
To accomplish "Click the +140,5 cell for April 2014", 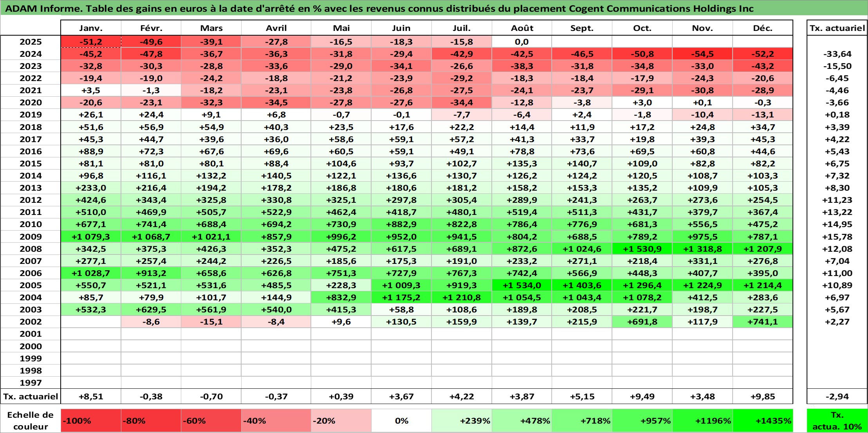I will pos(276,176).
